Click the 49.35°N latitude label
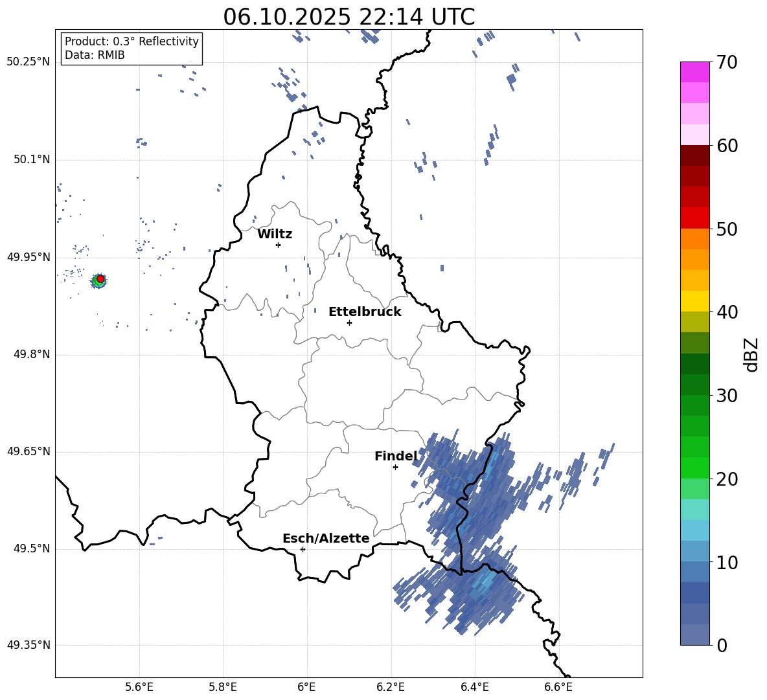Viewport: 767px width, 700px height. [29, 645]
